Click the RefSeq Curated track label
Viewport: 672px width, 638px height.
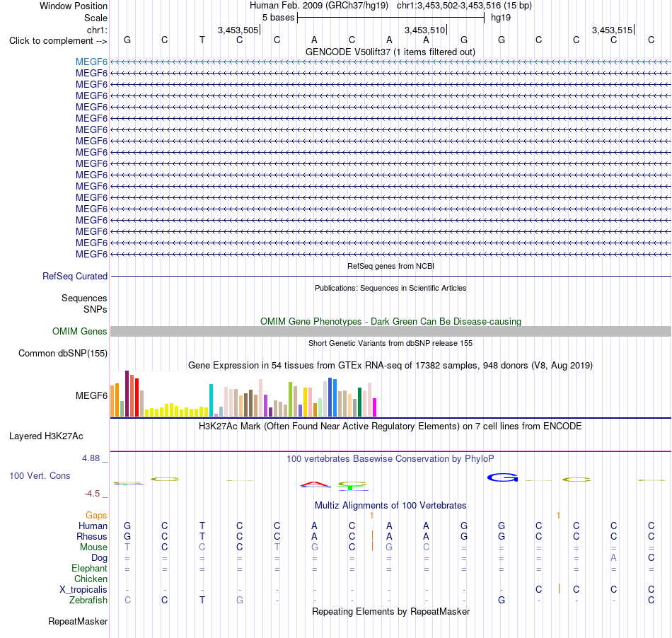click(74, 277)
